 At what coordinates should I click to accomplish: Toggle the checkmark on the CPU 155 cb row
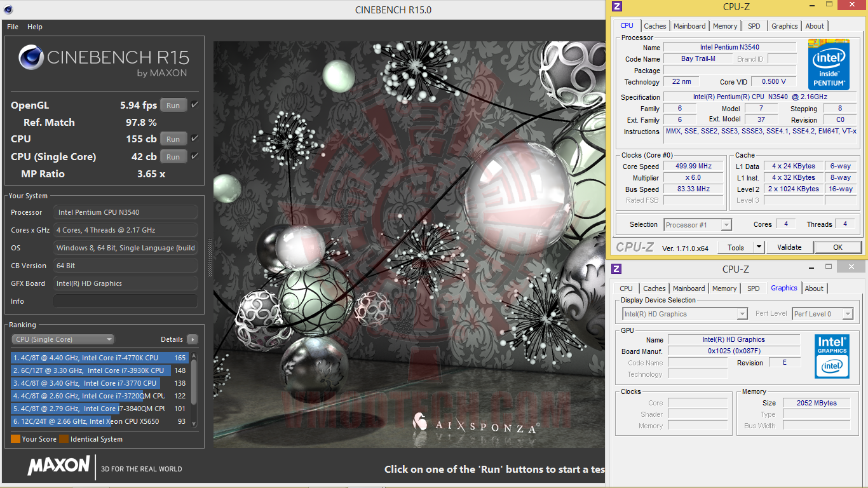(x=194, y=139)
